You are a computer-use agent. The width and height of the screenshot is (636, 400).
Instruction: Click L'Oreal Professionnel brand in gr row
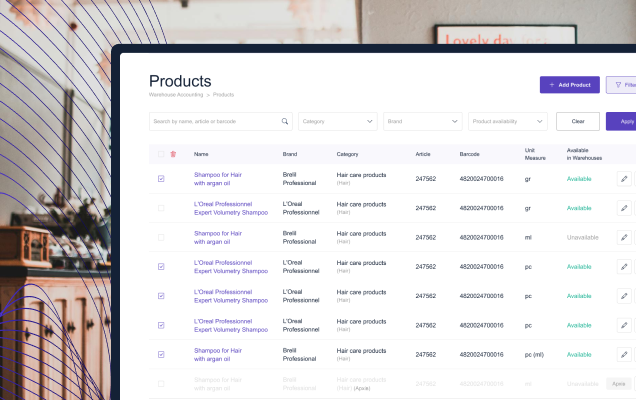click(x=301, y=208)
